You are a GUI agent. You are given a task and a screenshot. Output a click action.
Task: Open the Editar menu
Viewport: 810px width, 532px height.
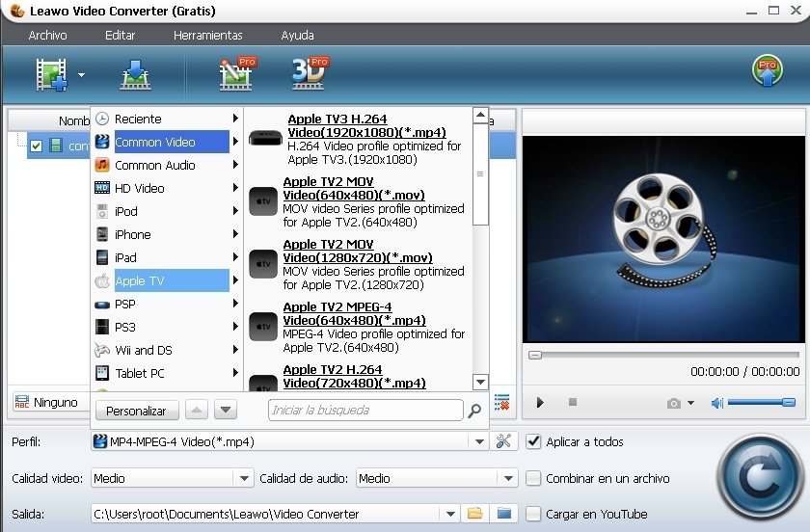point(120,35)
